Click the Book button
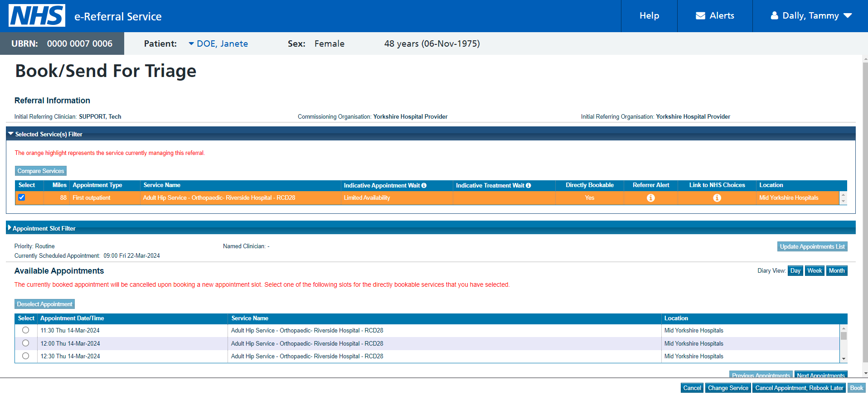Screen dimensions: 868x395 (856, 388)
